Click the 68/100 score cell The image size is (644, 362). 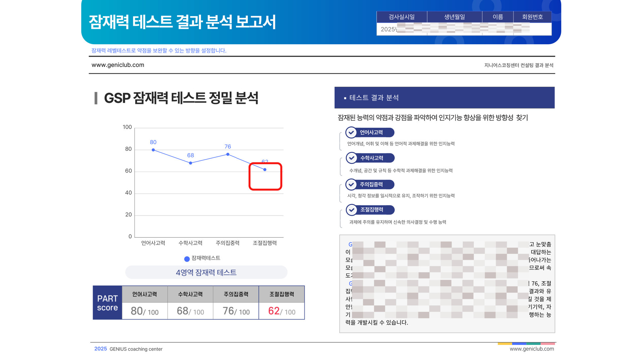(x=190, y=311)
